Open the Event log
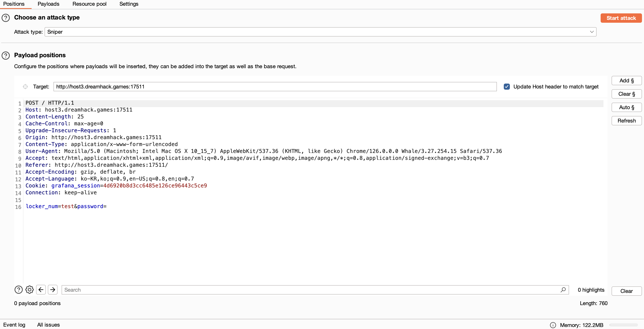Screen dimensions: 644x329 tap(14, 325)
